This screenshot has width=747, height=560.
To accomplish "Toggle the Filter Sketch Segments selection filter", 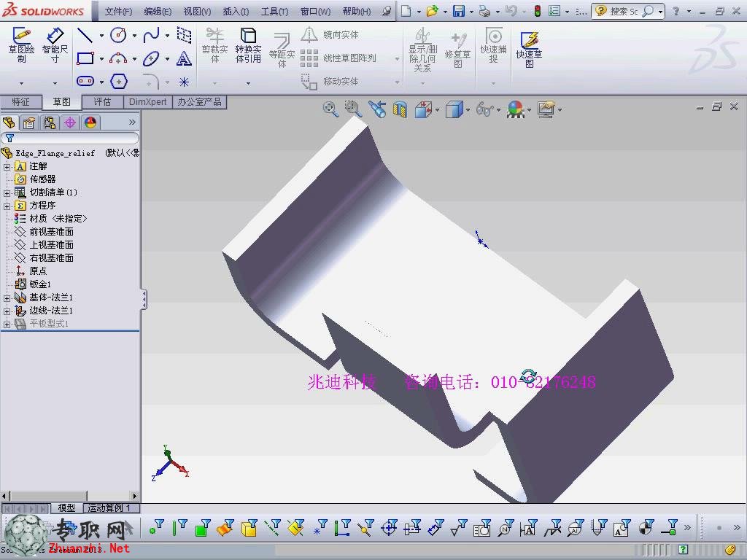I will [x=343, y=528].
